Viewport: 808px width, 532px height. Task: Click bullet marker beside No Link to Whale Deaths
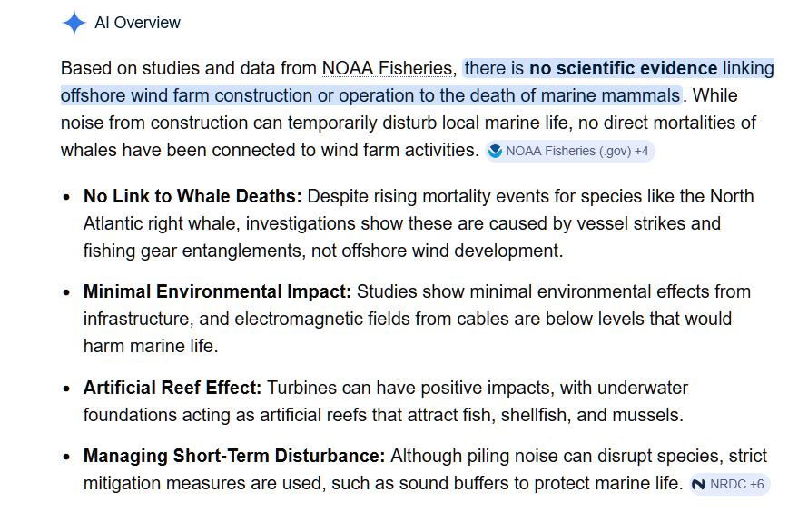pos(66,197)
